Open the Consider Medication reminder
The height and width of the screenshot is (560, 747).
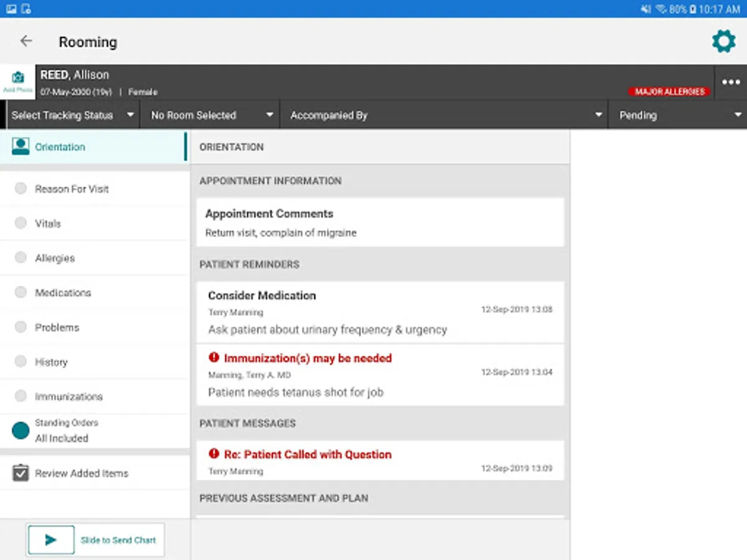pos(380,312)
